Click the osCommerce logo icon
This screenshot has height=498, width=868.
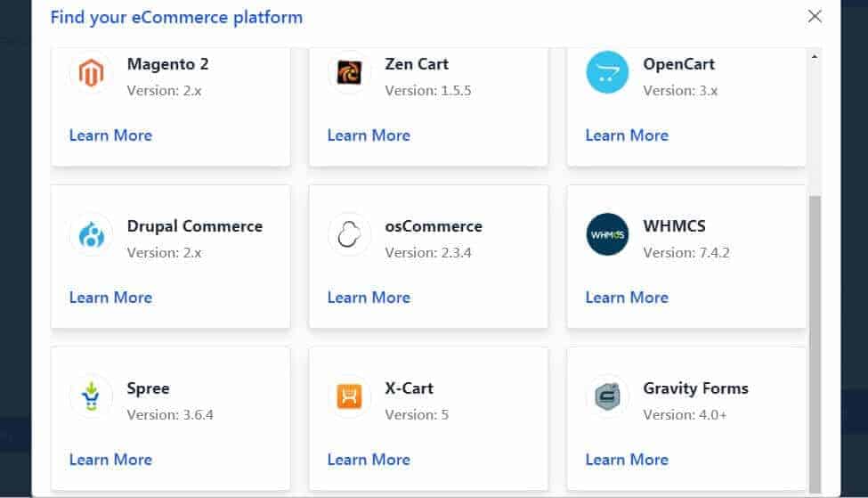(349, 234)
